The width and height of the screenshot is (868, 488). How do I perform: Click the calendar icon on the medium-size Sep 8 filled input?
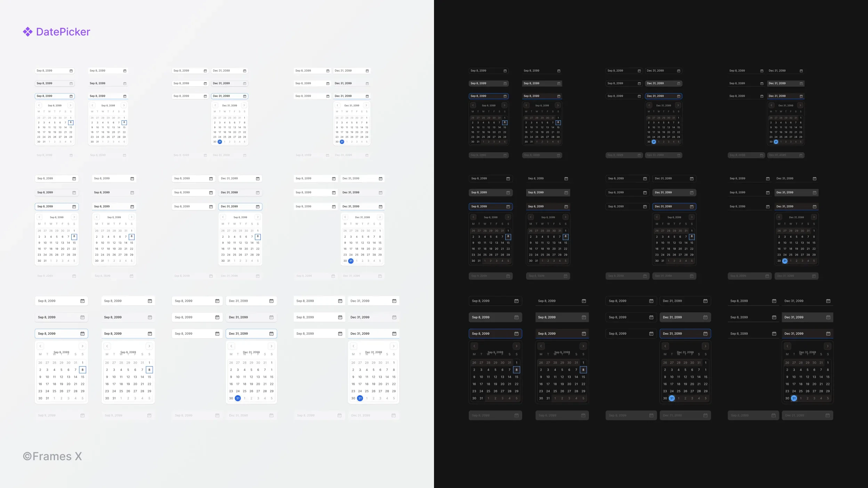click(x=74, y=192)
